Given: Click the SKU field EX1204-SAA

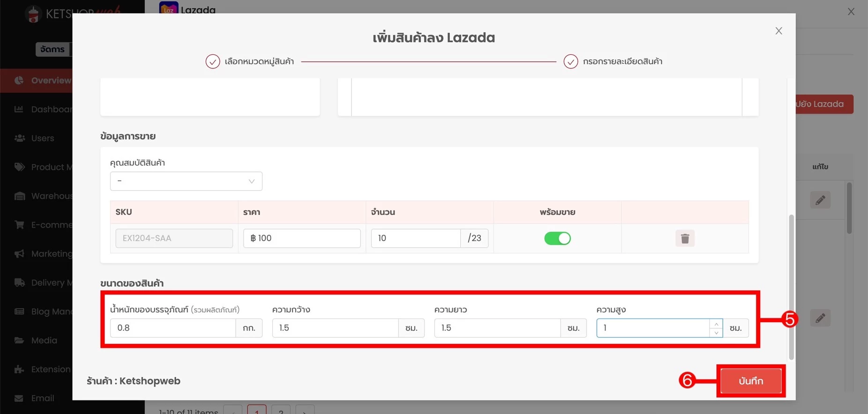Looking at the screenshot, I should (174, 238).
